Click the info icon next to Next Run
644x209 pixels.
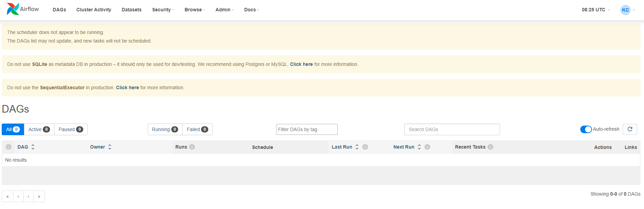coord(427,147)
